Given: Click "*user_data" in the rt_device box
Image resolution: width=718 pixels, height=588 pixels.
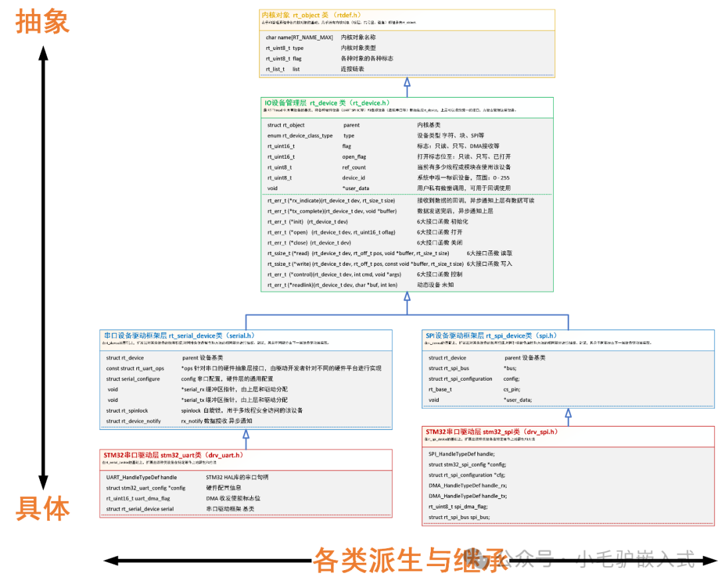Looking at the screenshot, I should (356, 188).
